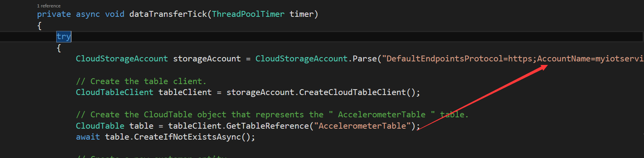Place cursor on the 'private' keyword
This screenshot has width=644, height=158.
coord(54,14)
